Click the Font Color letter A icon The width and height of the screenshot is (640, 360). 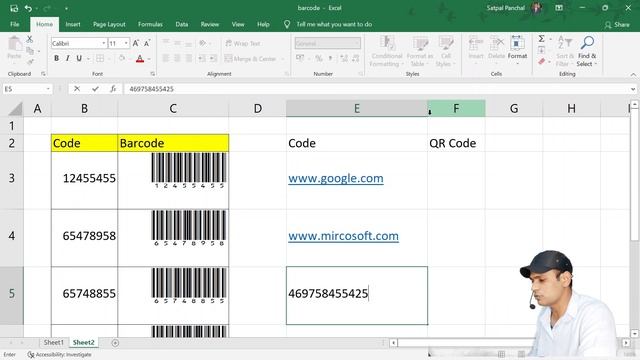click(140, 59)
